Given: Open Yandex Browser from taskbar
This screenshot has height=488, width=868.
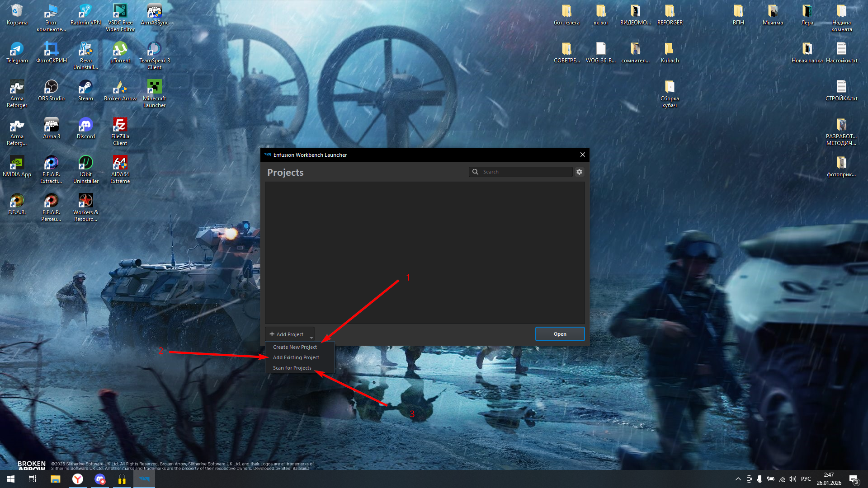Looking at the screenshot, I should (78, 479).
